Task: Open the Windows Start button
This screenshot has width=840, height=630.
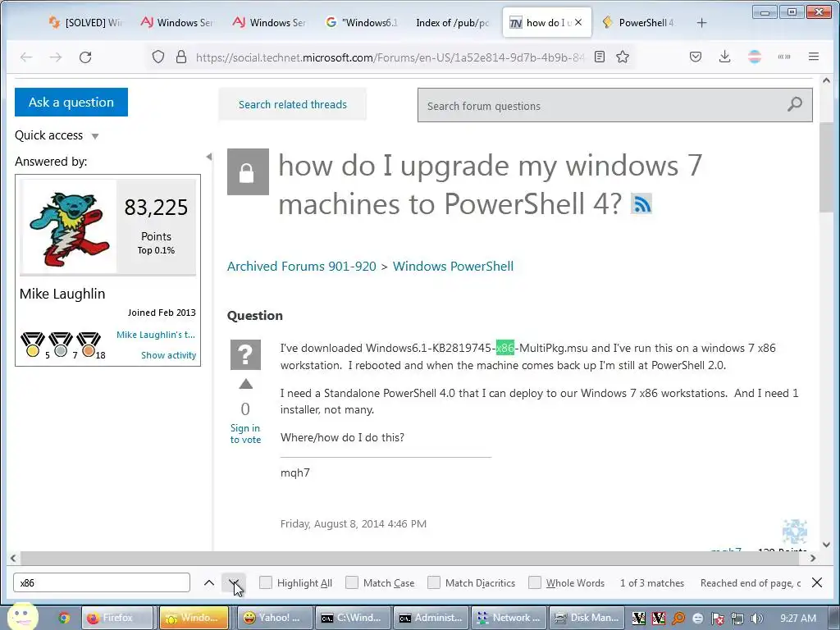Action: (x=21, y=617)
